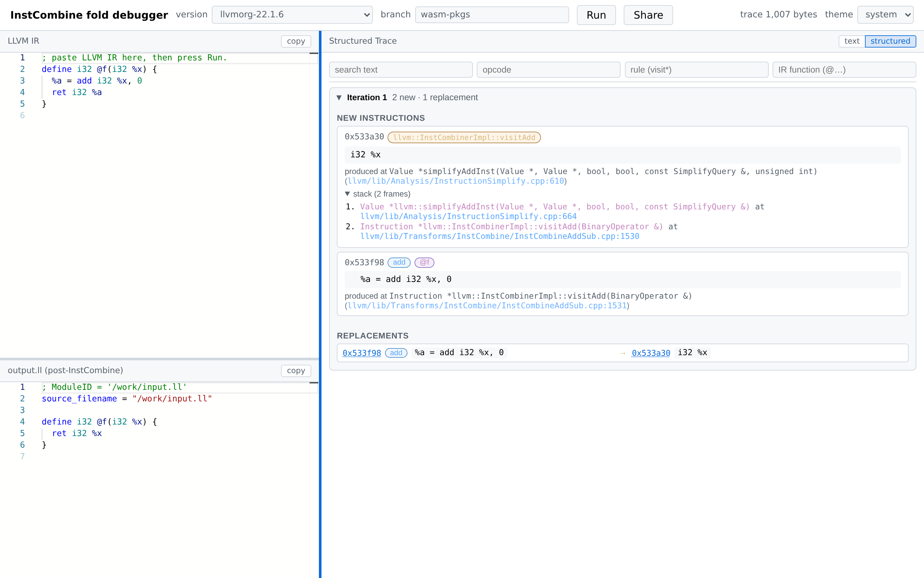Copy the LLVM IR input
This screenshot has width=924, height=578.
(x=296, y=41)
